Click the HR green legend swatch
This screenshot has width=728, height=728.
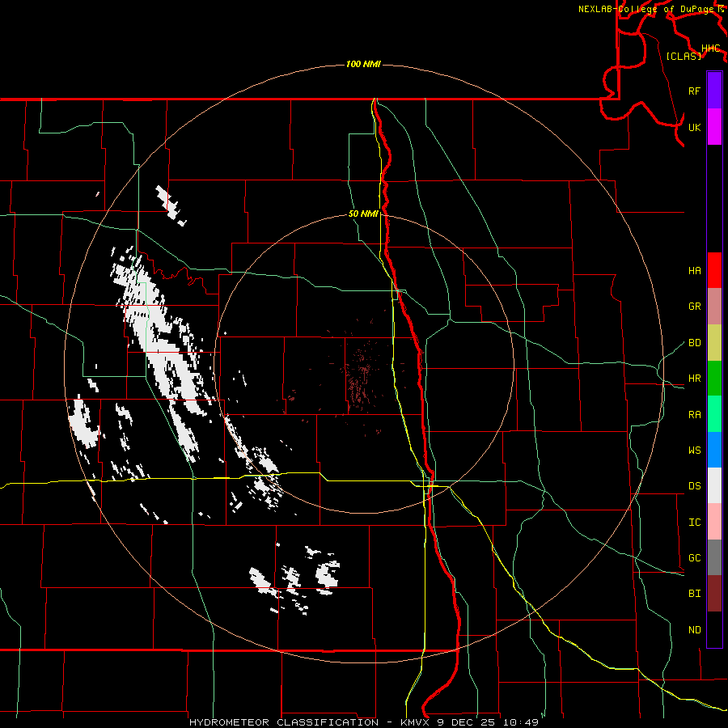coord(714,379)
